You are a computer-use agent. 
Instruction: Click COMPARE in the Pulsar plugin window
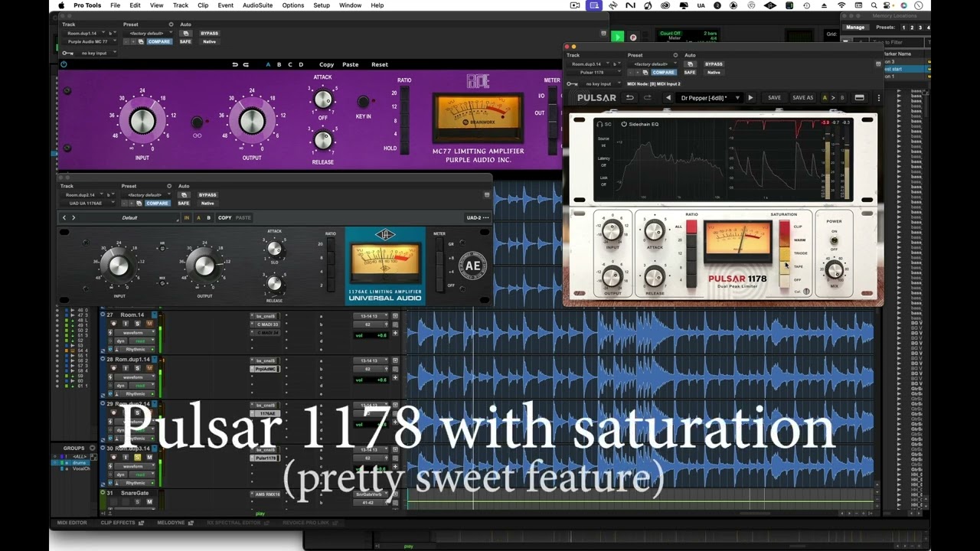pos(664,73)
